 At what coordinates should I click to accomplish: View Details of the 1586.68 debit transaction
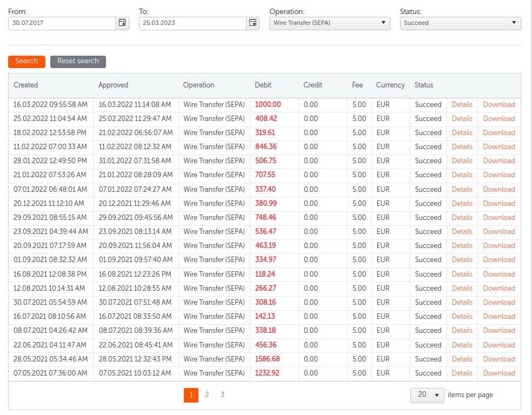pos(462,359)
